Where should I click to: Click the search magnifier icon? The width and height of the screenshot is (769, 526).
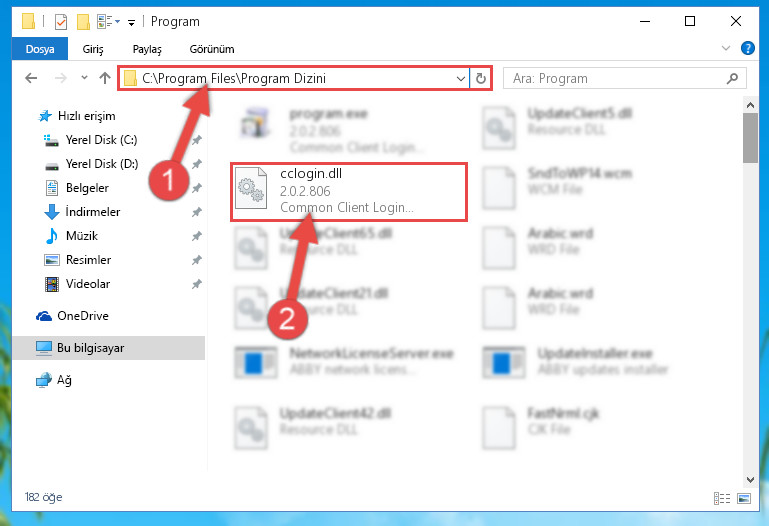[732, 78]
